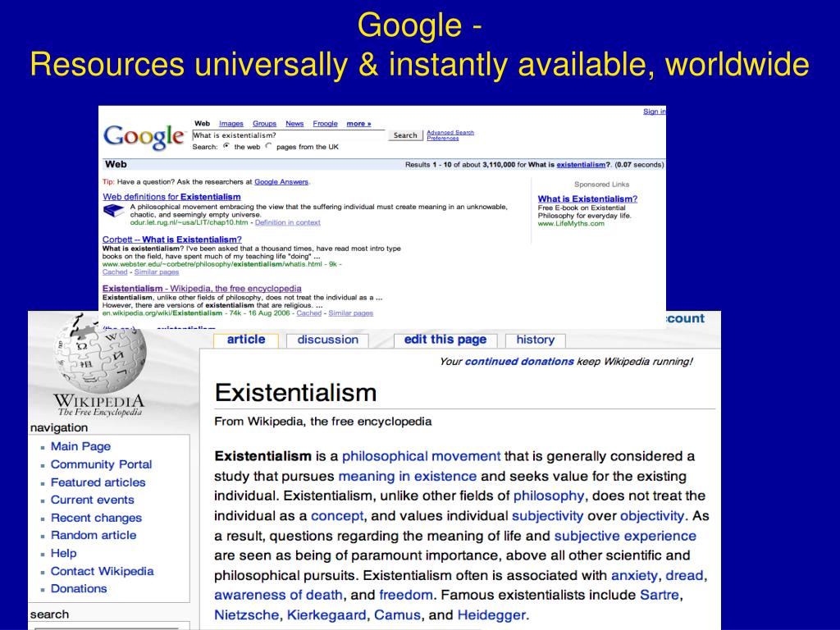Click the WIKIPEDIA wordmark text
The width and height of the screenshot is (840, 630).
tap(99, 401)
